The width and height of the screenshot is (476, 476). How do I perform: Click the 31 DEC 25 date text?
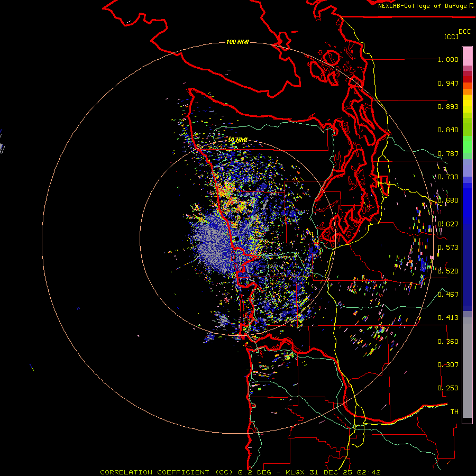tap(332, 472)
